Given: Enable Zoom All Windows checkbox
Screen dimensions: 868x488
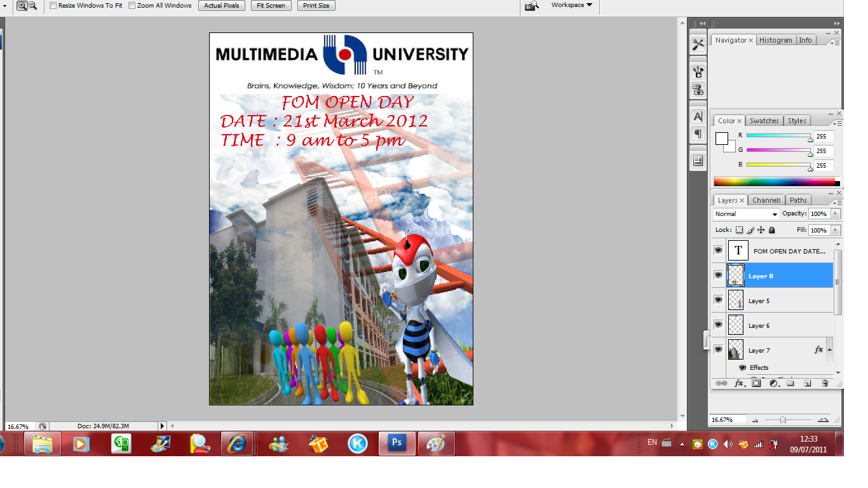Looking at the screenshot, I should coord(132,5).
